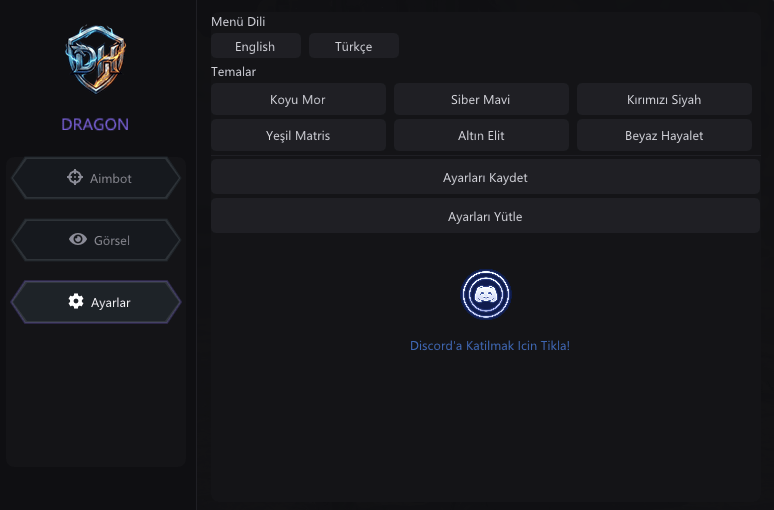Click the Dragon shield logo

point(95,59)
